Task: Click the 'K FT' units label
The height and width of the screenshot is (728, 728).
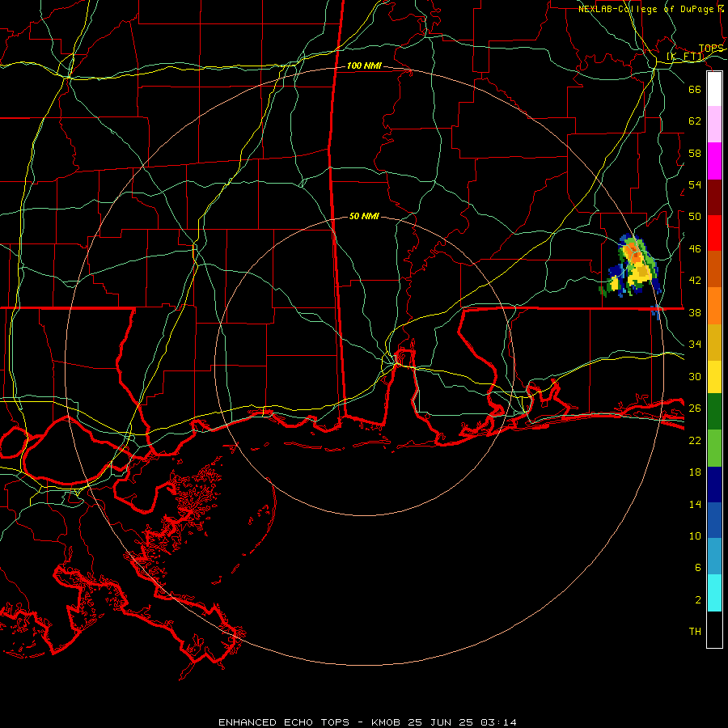Action: click(685, 57)
